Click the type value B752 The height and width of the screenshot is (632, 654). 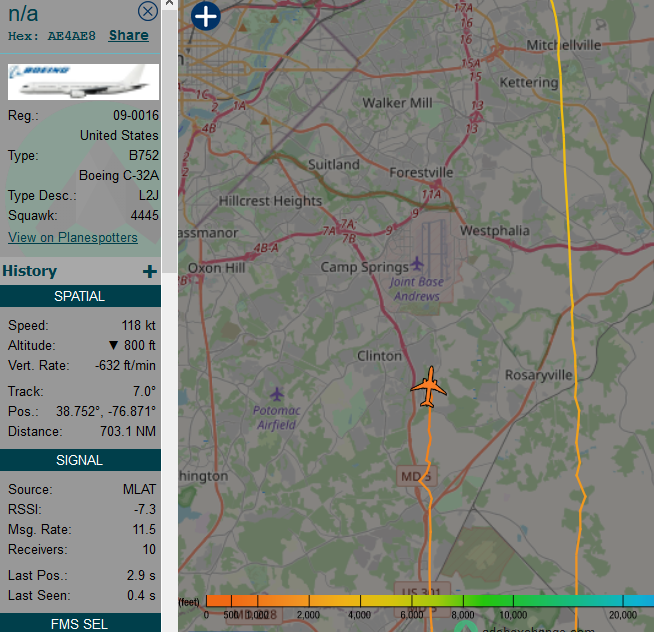[144, 156]
